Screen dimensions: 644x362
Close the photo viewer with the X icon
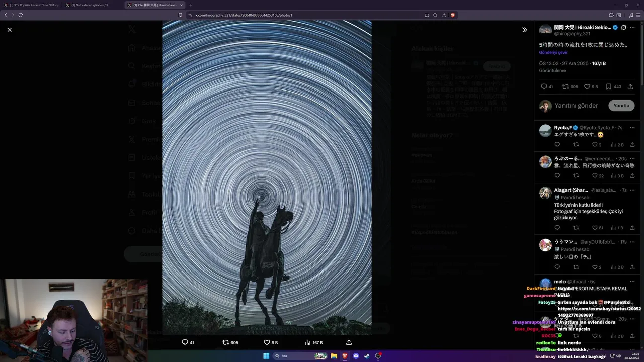pos(9,30)
